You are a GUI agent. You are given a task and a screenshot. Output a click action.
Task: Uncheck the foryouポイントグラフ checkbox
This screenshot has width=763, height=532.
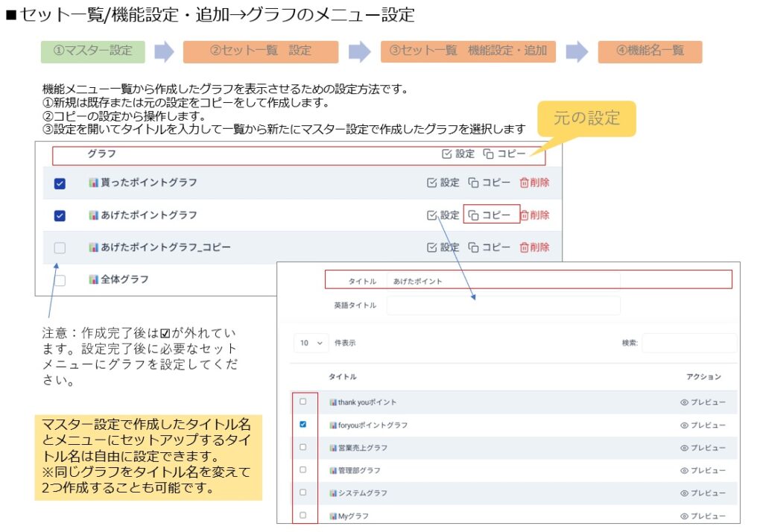coord(303,425)
